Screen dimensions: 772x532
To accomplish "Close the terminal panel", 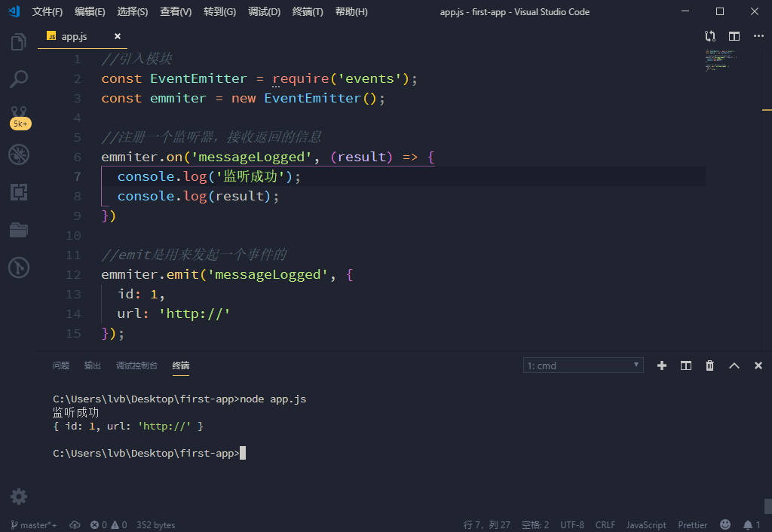I will tap(758, 365).
